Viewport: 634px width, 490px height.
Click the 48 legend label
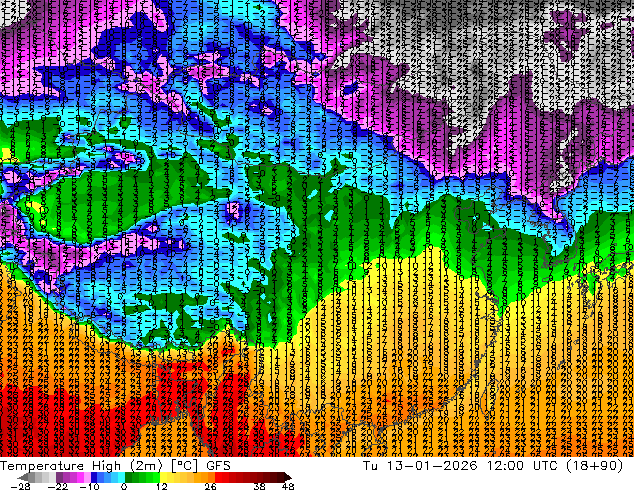point(288,486)
